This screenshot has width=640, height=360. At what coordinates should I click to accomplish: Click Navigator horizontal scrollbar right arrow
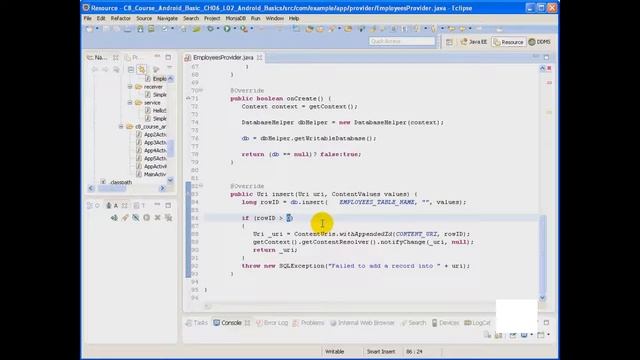point(162,188)
